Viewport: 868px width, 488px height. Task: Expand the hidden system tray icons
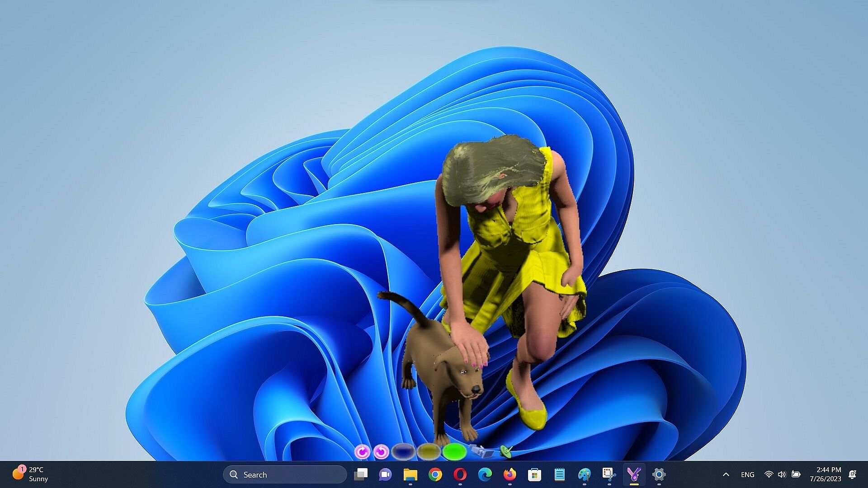726,474
